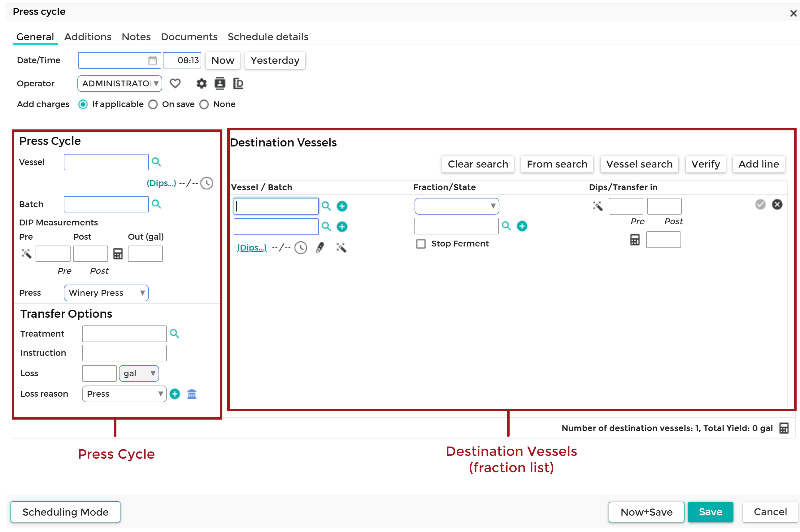Add a new Loss reason with plus icon
This screenshot has height=532, width=800.
pyautogui.click(x=175, y=394)
